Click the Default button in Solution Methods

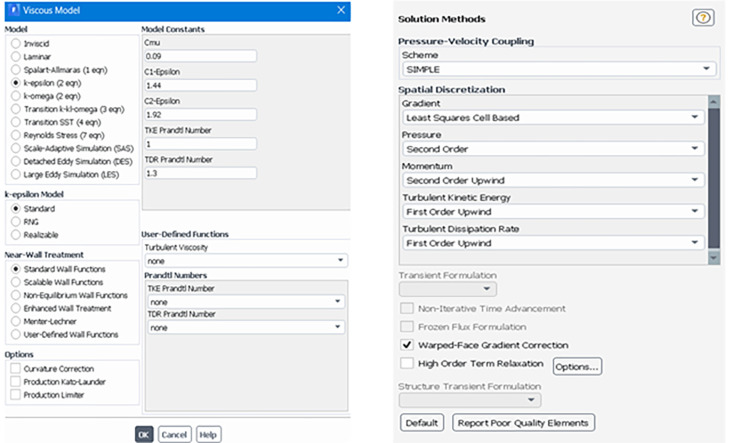click(x=422, y=423)
